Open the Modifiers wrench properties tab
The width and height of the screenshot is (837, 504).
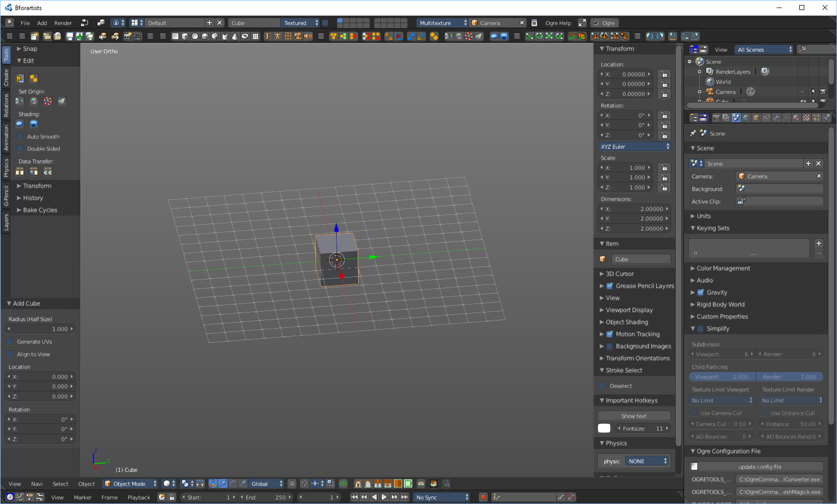(776, 118)
